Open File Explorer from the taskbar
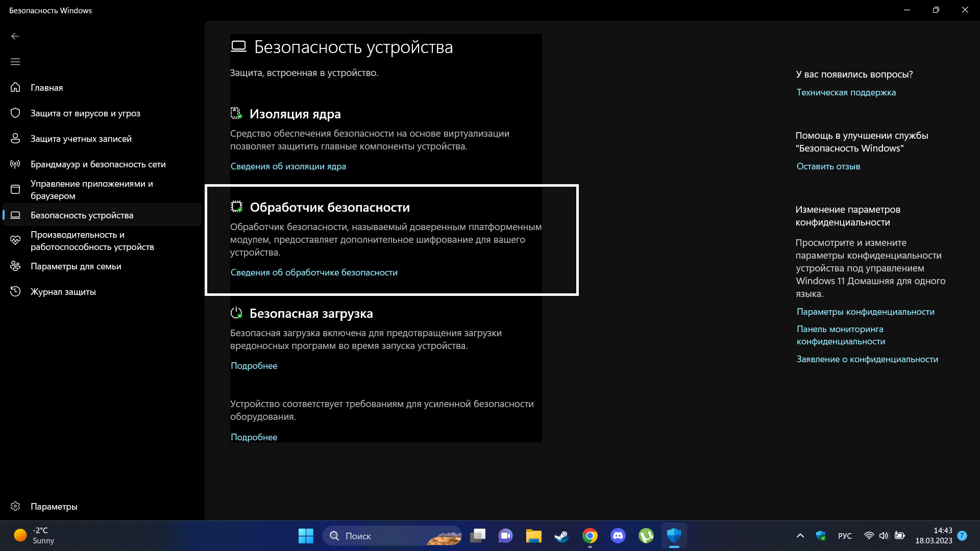 tap(534, 536)
